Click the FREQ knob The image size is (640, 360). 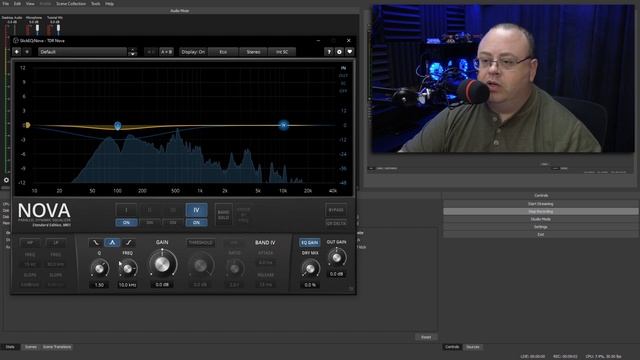[x=128, y=268]
